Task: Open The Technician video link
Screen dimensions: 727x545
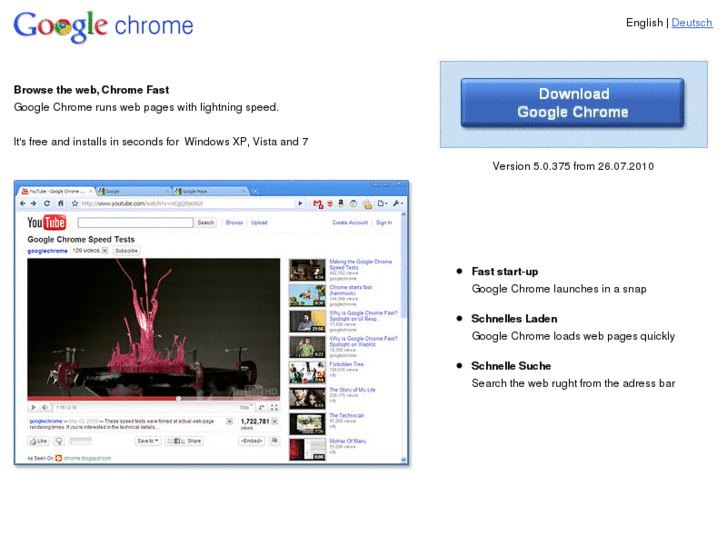Action: pyautogui.click(x=347, y=416)
